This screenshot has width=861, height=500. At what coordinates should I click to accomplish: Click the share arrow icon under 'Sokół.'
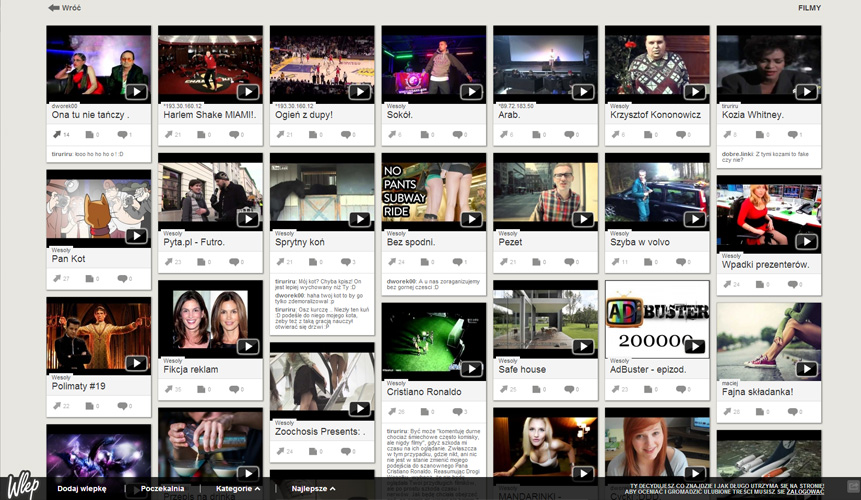[392, 134]
